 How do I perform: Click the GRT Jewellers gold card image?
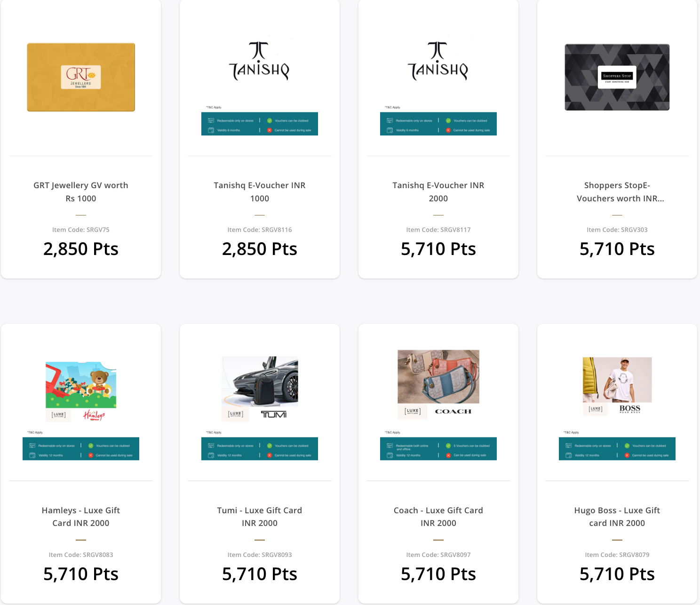pyautogui.click(x=81, y=77)
